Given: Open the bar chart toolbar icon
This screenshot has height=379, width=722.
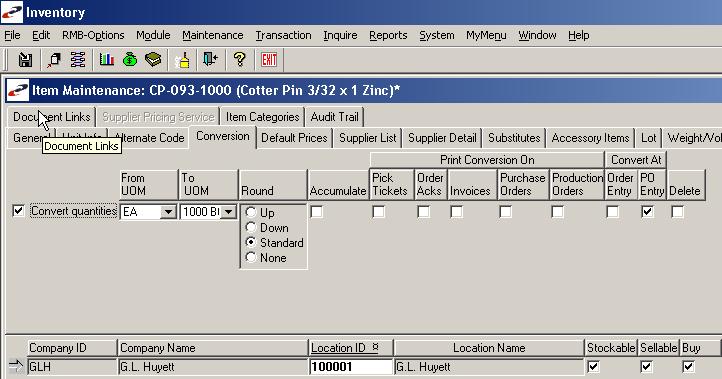Looking at the screenshot, I should tap(106, 60).
